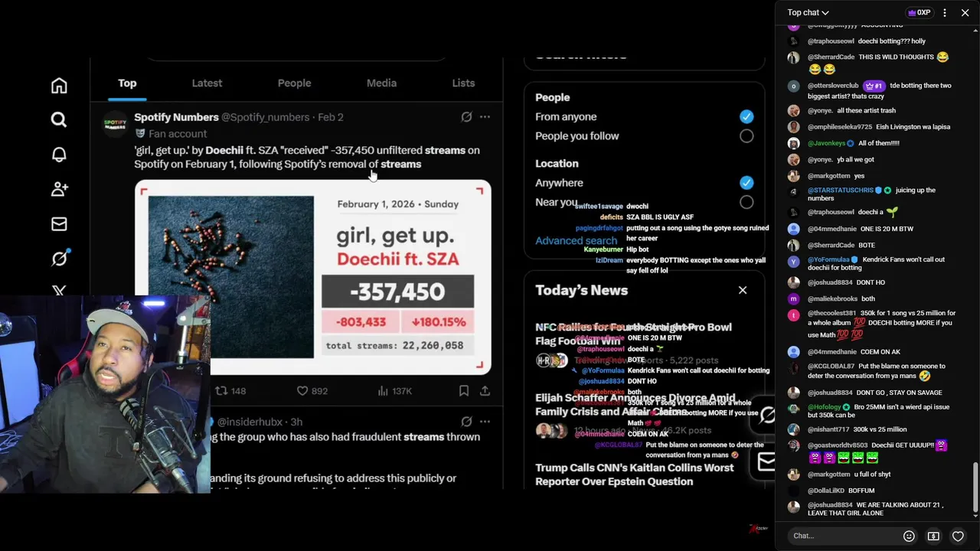Screen dimensions: 980x551
Task: Click Grok icon on Spotify Numbers post
Action: coord(466,117)
